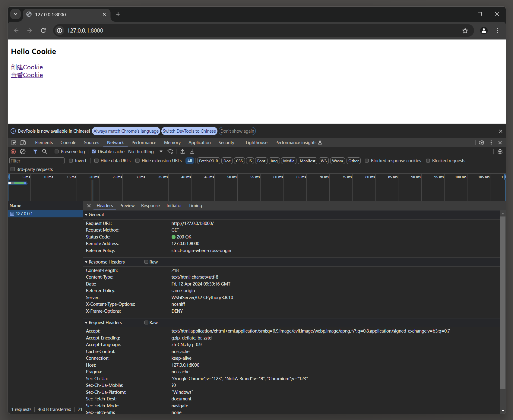513x420 pixels.
Task: Reload the page with the refresh icon
Action: (x=43, y=30)
